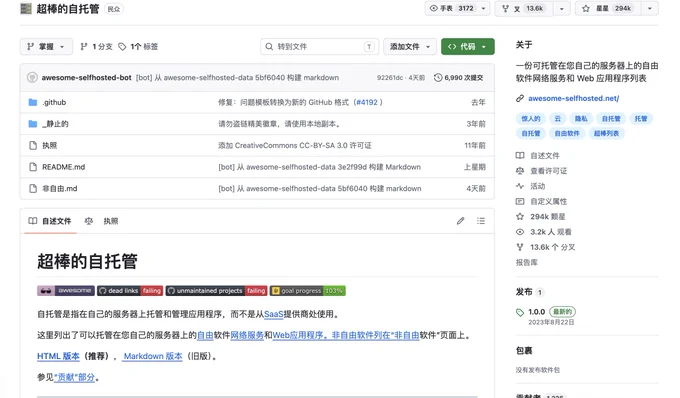Open commit hash 92261dc
Screen dimensions: 680x398
click(389, 78)
